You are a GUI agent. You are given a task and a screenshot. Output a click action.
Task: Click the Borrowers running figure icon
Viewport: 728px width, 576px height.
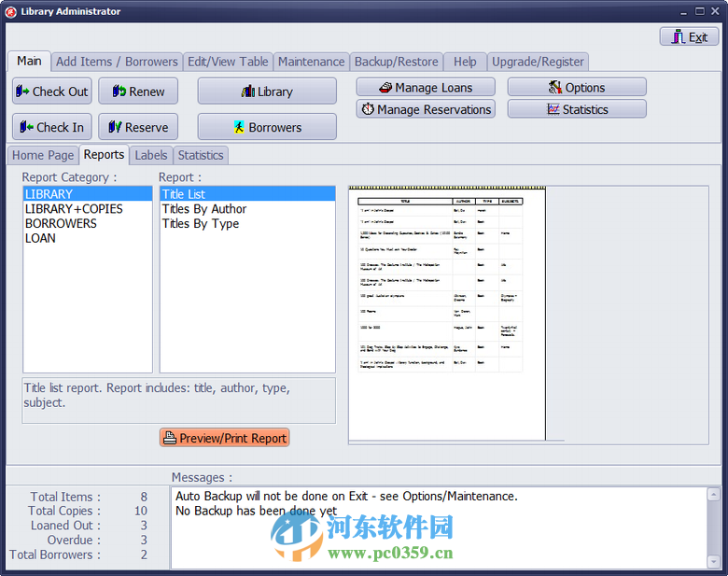tap(239, 127)
